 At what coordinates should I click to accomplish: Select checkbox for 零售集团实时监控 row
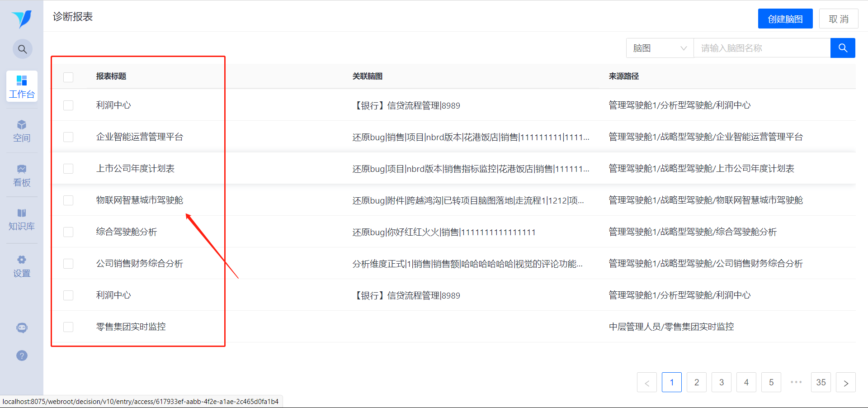(68, 327)
